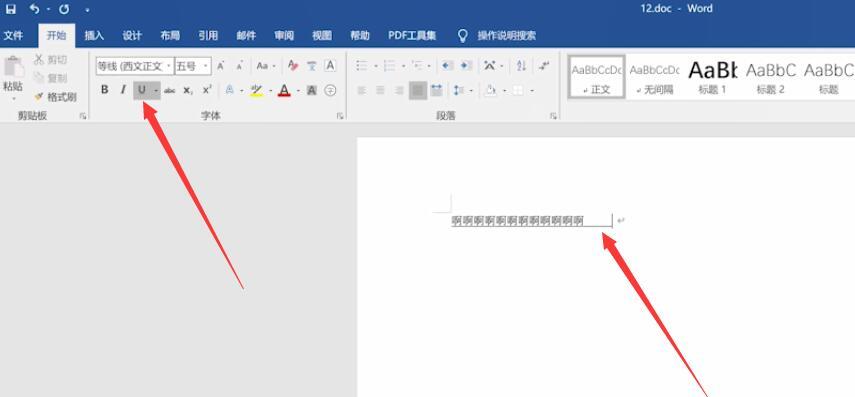
Task: Open the highlight color dropdown arrow
Action: pos(270,91)
